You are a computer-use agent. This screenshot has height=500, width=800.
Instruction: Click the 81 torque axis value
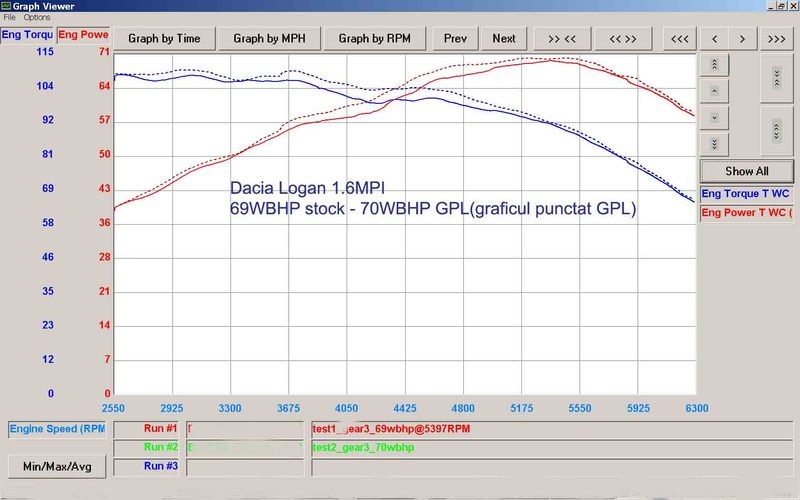(47, 154)
